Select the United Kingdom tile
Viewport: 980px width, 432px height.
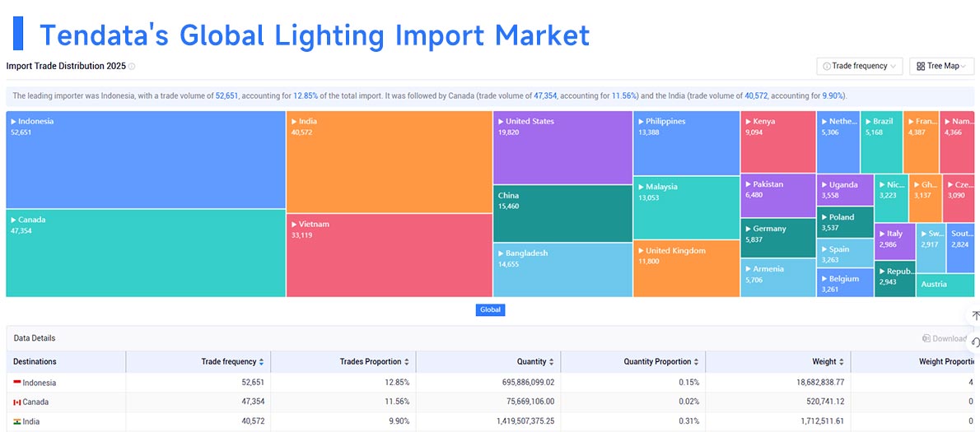coord(686,268)
